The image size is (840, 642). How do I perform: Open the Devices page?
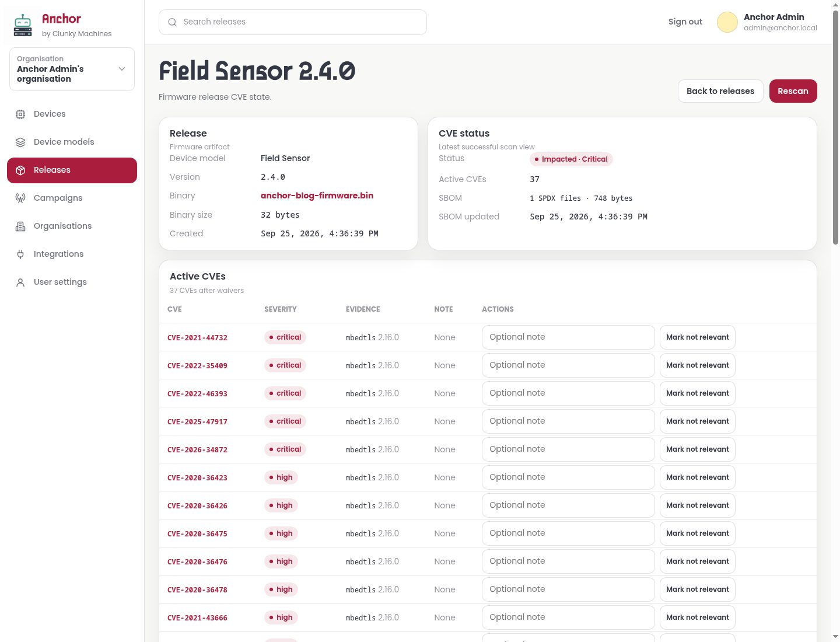[72, 114]
